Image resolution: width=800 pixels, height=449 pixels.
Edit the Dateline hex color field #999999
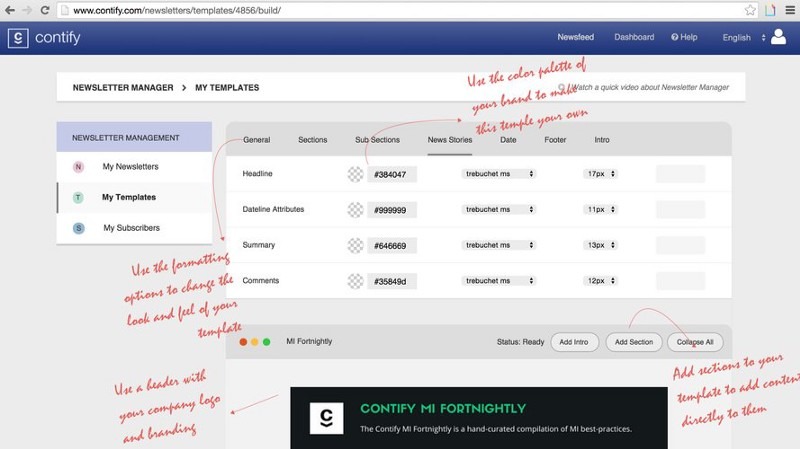point(392,210)
